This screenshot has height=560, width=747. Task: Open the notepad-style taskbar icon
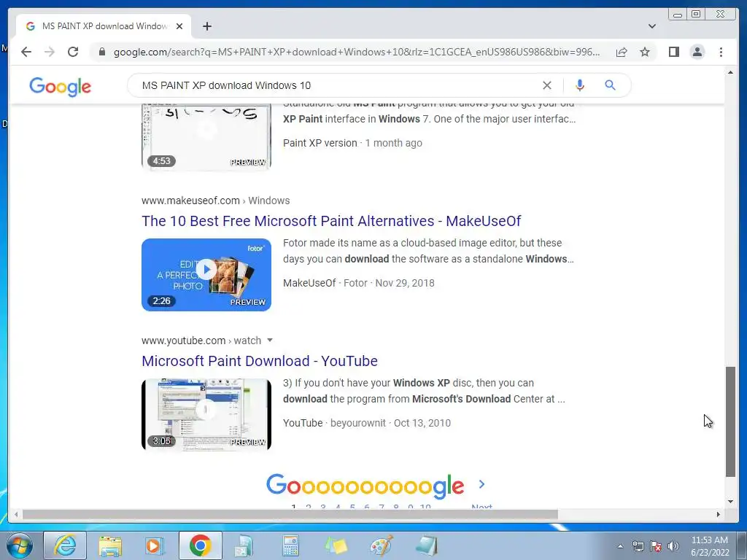(x=426, y=545)
